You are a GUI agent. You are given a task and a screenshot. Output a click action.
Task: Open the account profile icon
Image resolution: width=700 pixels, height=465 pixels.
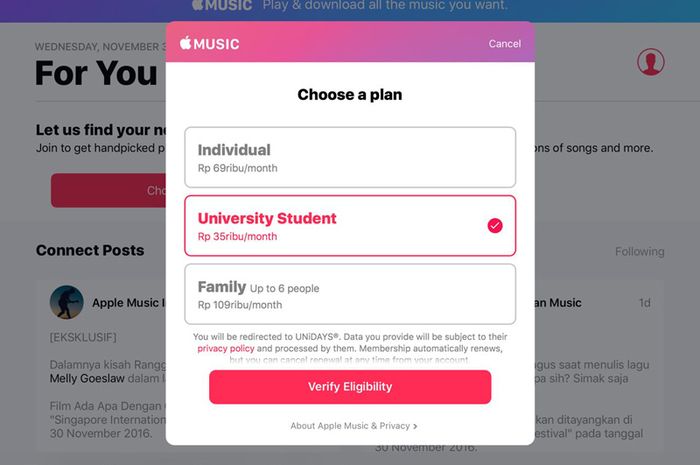point(651,62)
